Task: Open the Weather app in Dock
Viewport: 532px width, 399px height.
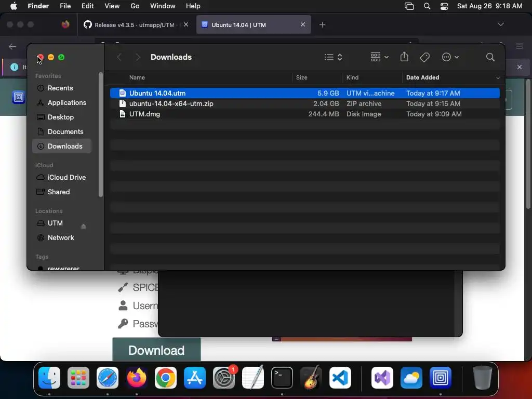Action: pyautogui.click(x=411, y=378)
